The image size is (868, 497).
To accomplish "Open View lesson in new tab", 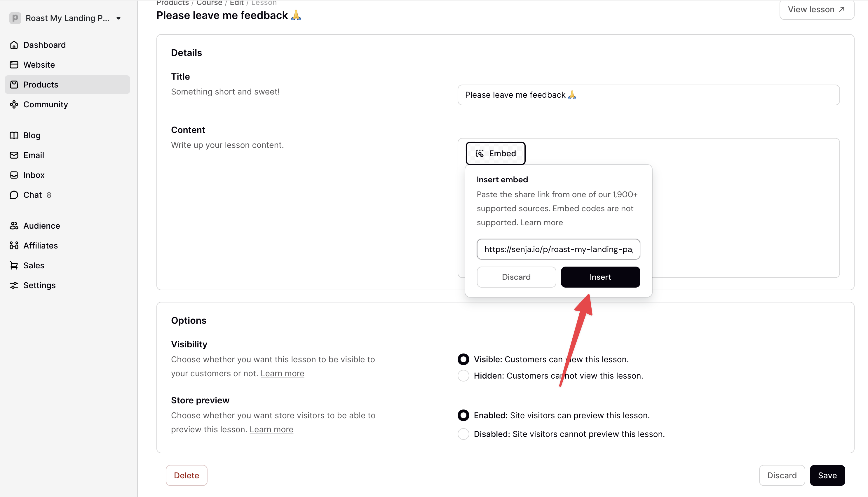I will coord(817,10).
